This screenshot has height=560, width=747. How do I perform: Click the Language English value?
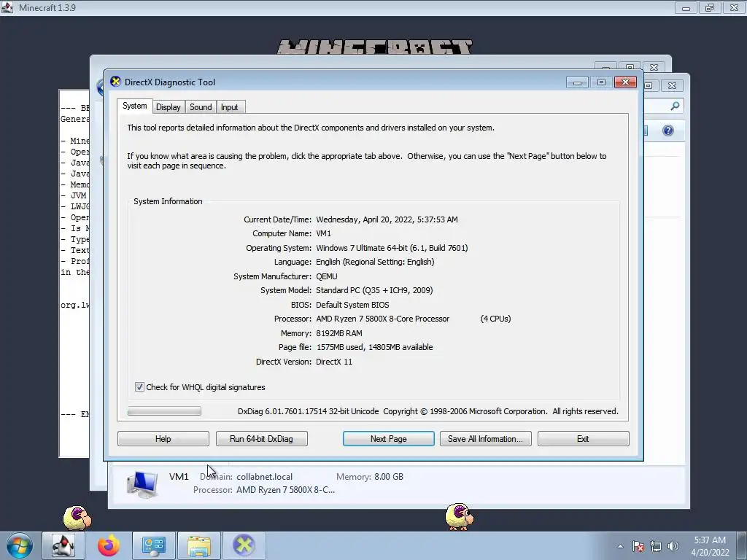pos(375,262)
